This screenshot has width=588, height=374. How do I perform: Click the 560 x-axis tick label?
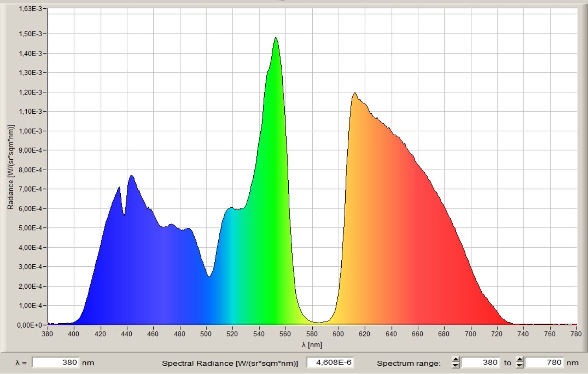(286, 335)
